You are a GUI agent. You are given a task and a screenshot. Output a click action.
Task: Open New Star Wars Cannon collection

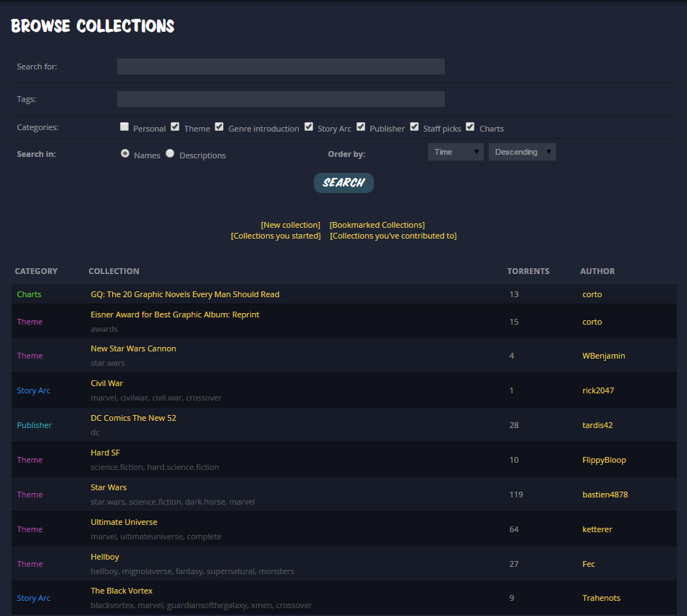click(x=133, y=348)
